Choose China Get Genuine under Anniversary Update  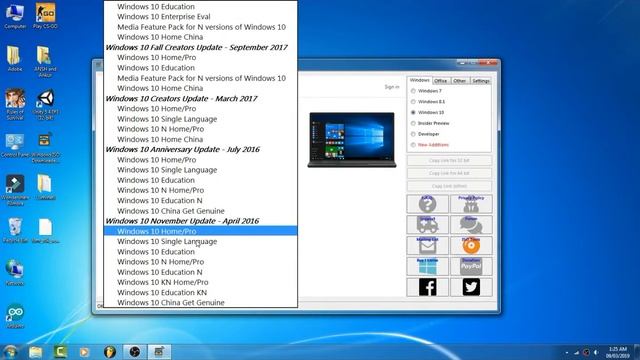click(x=200, y=211)
